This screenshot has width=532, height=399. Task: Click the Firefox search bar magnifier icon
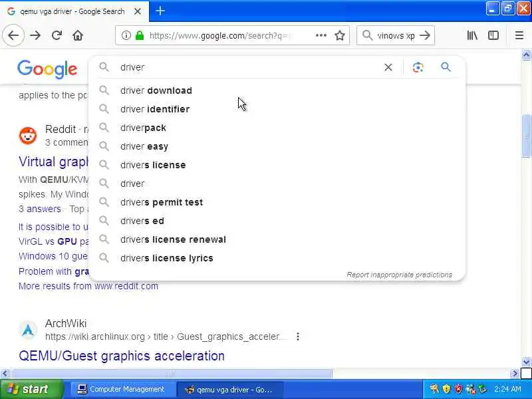368,35
